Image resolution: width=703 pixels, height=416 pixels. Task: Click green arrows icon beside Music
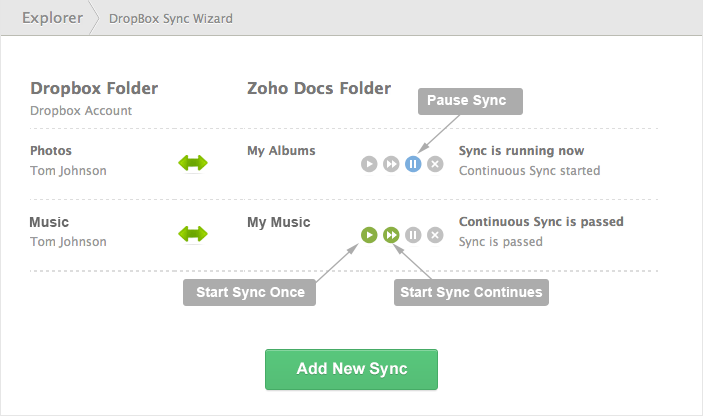[x=193, y=234]
